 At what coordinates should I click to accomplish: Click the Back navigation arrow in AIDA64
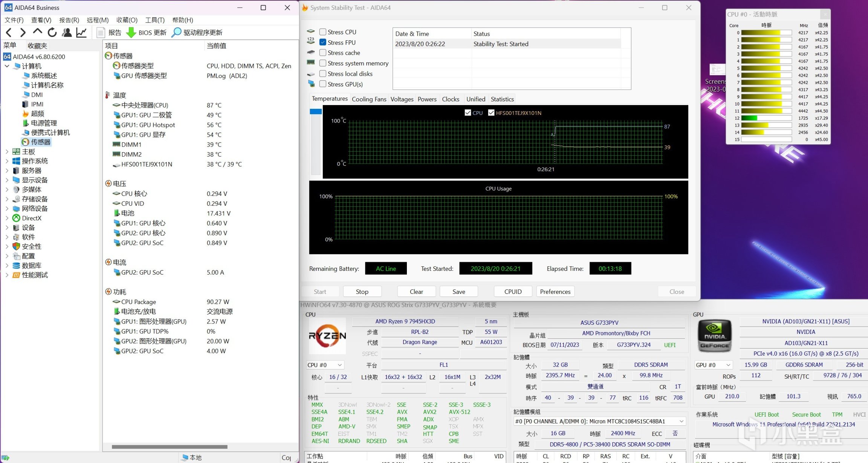click(9, 33)
